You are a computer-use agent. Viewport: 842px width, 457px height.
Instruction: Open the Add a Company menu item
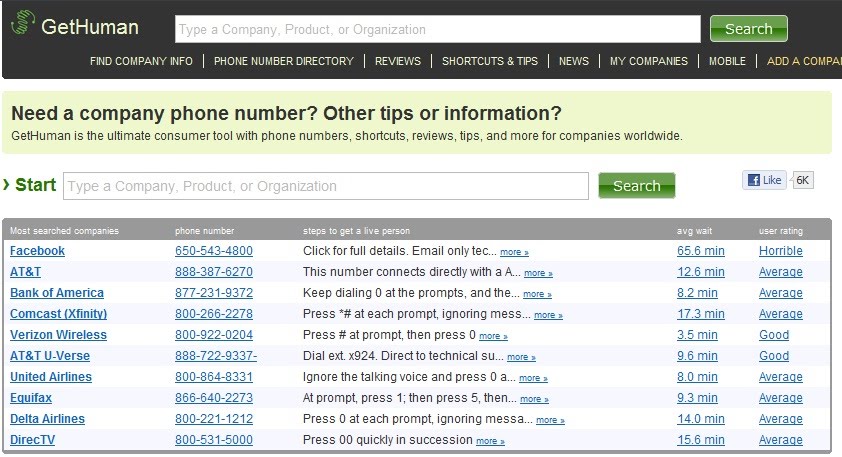point(804,61)
